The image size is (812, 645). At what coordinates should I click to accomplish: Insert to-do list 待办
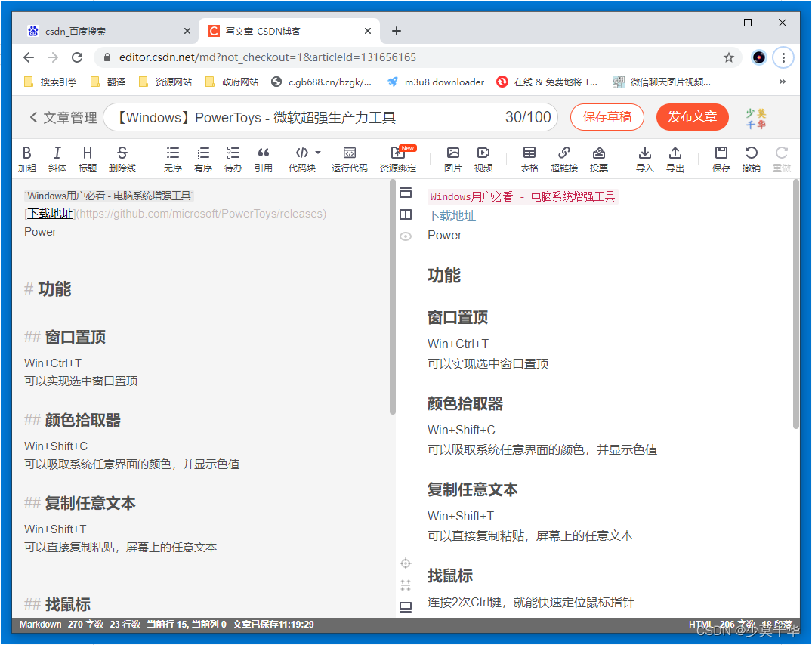[233, 159]
